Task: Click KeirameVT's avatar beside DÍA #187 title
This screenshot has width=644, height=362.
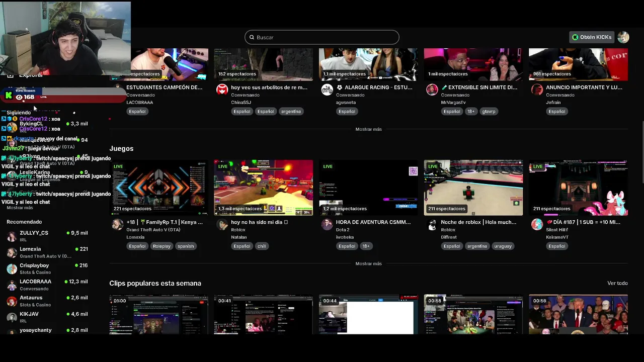Action: tap(537, 224)
